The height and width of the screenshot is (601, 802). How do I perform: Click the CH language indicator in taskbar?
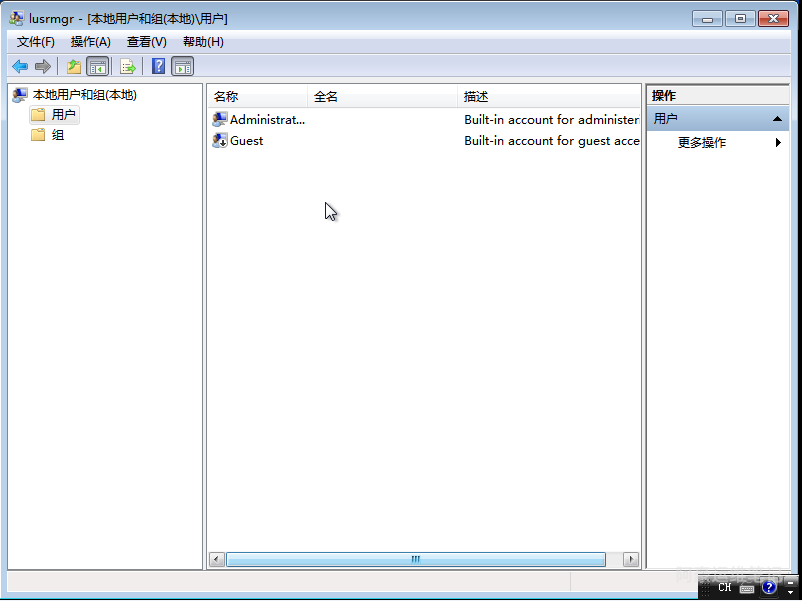(723, 588)
